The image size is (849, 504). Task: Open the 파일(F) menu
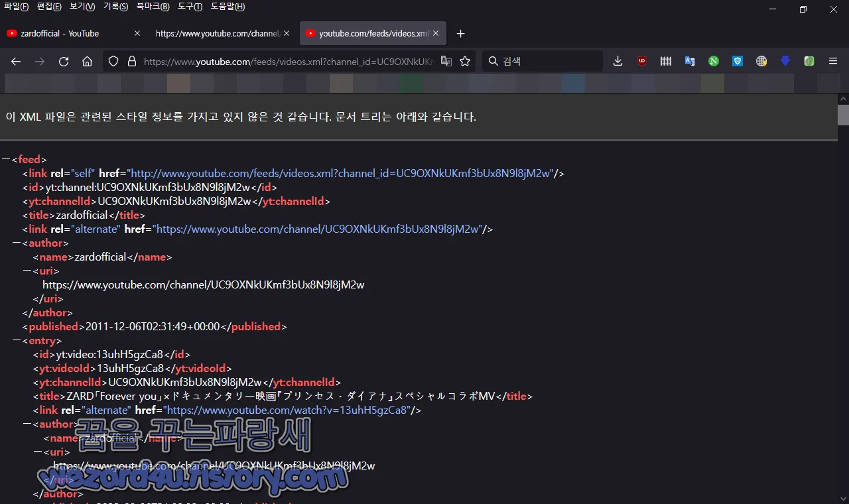(17, 7)
